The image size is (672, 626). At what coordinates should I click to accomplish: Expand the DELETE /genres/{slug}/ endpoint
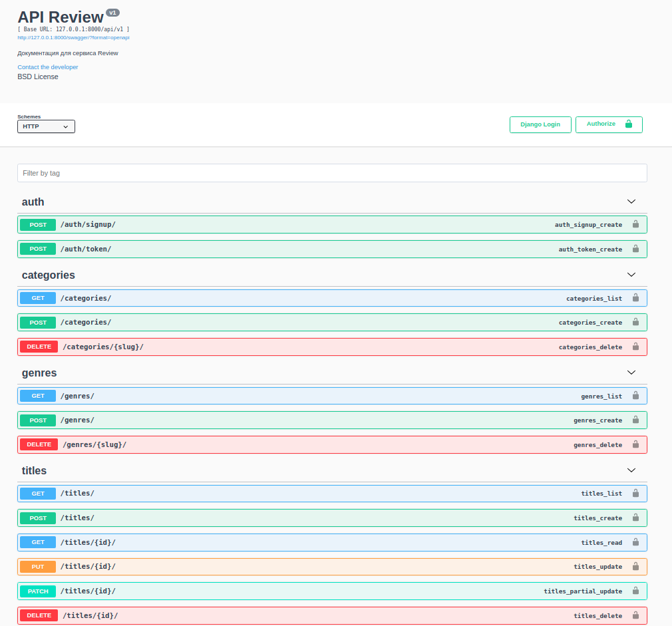point(266,444)
